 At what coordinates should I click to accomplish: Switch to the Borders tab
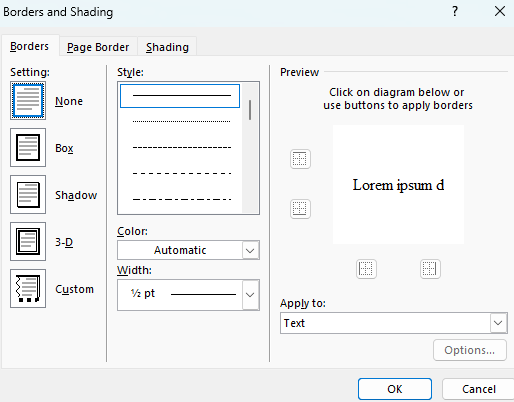[x=30, y=46]
